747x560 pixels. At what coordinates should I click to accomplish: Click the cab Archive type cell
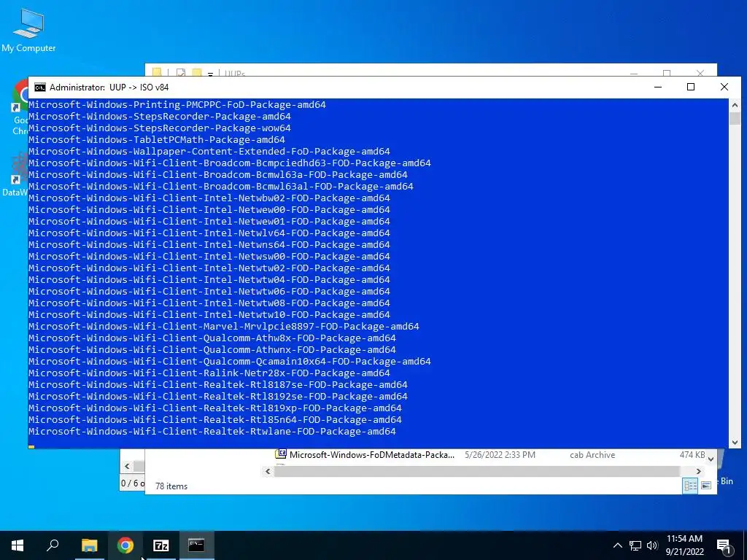coord(592,455)
